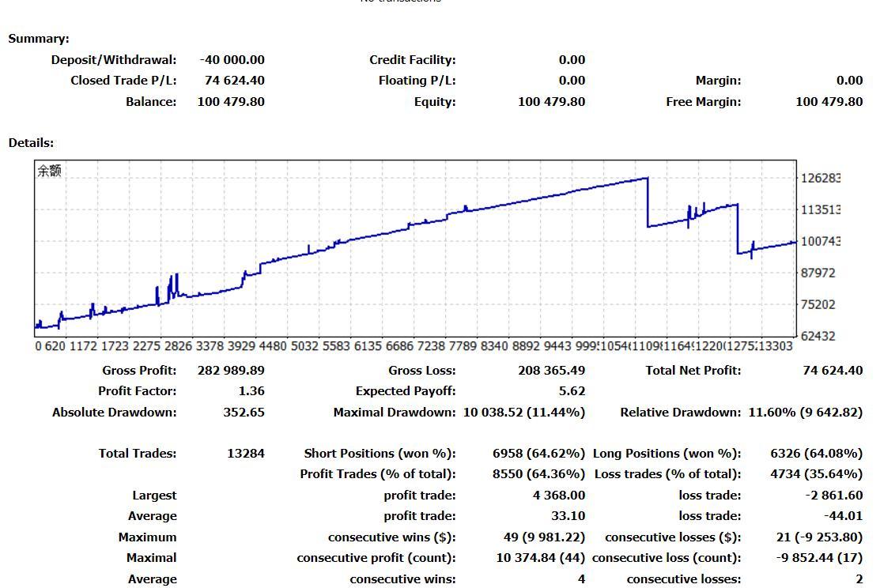
Task: Click Maximal Drawdown value 10 038.52 (11.44%)
Action: tap(523, 413)
